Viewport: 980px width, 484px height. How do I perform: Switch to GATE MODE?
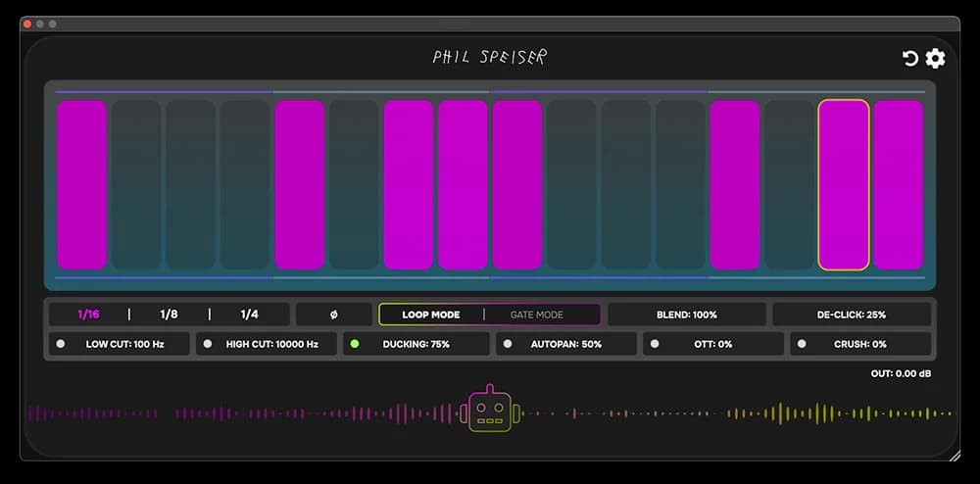coord(536,315)
